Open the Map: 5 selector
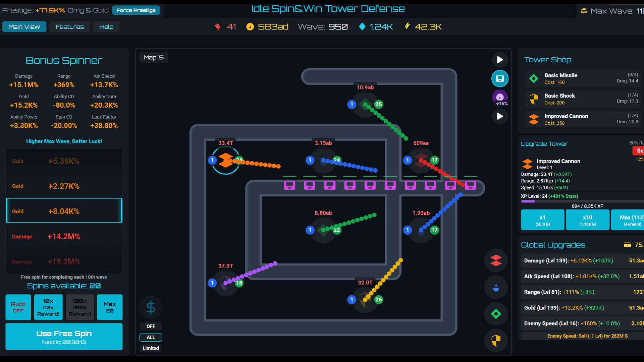 153,57
